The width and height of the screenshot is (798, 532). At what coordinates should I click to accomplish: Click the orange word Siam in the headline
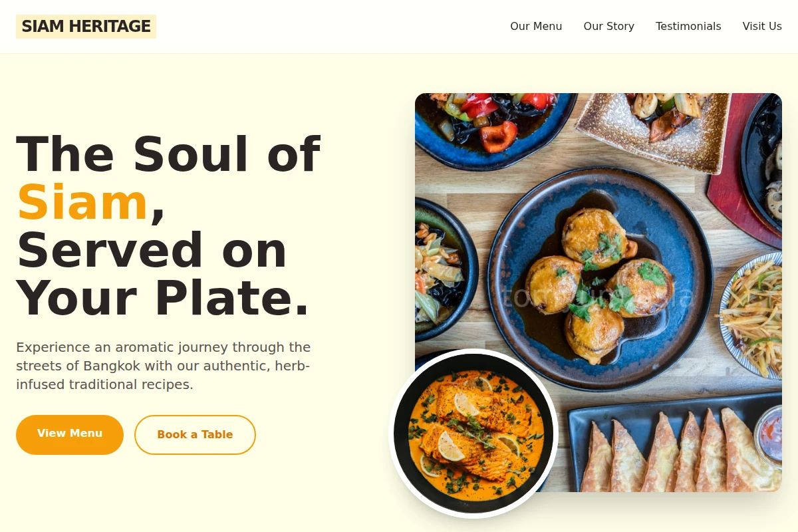(x=82, y=203)
